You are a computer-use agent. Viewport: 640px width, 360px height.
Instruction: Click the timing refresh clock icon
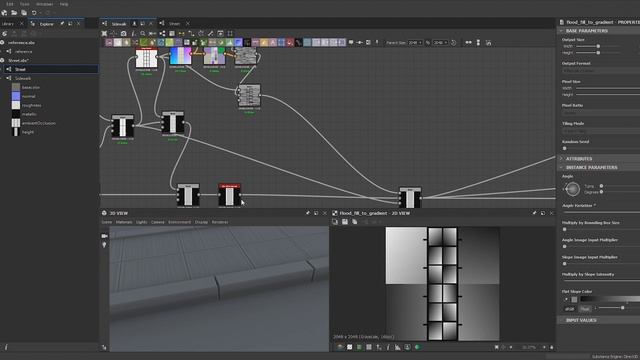point(453,42)
